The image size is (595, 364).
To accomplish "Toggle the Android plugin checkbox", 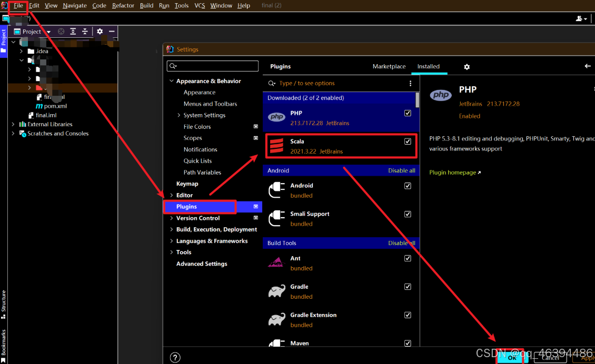I will tap(408, 186).
